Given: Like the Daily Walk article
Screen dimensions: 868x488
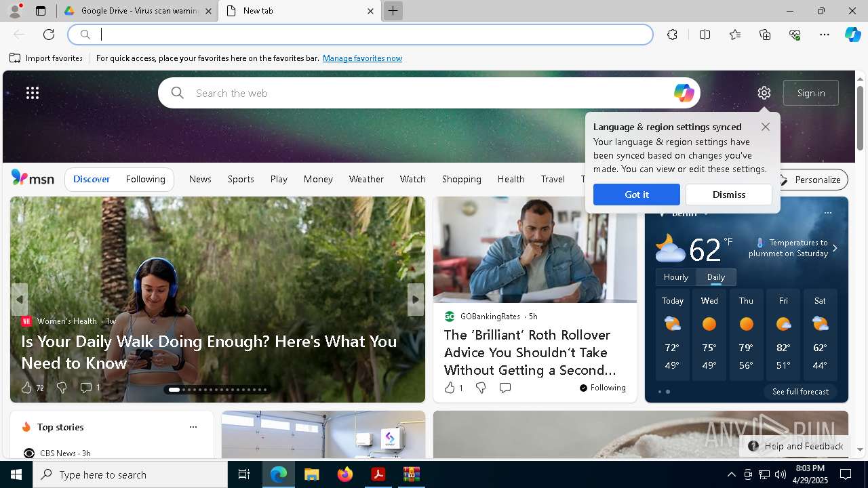Looking at the screenshot, I should click(26, 388).
